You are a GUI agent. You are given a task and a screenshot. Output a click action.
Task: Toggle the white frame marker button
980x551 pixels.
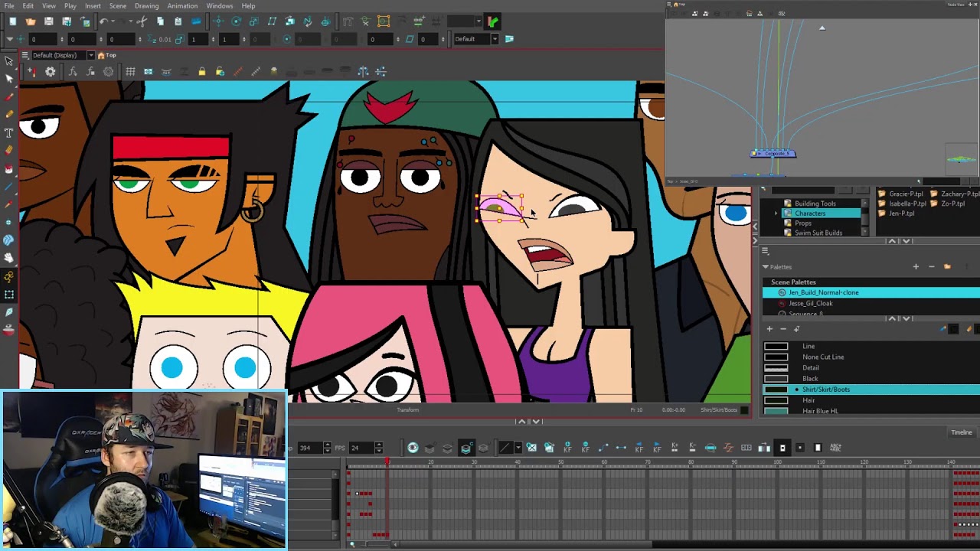(x=817, y=448)
